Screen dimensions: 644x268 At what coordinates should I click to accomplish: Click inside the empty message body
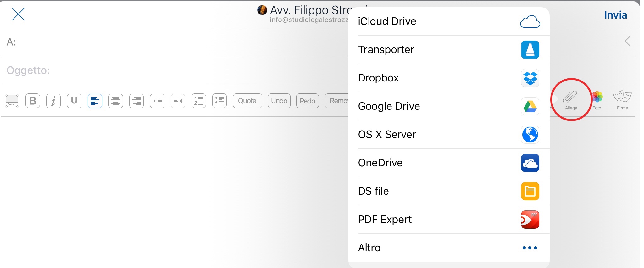tap(175, 192)
